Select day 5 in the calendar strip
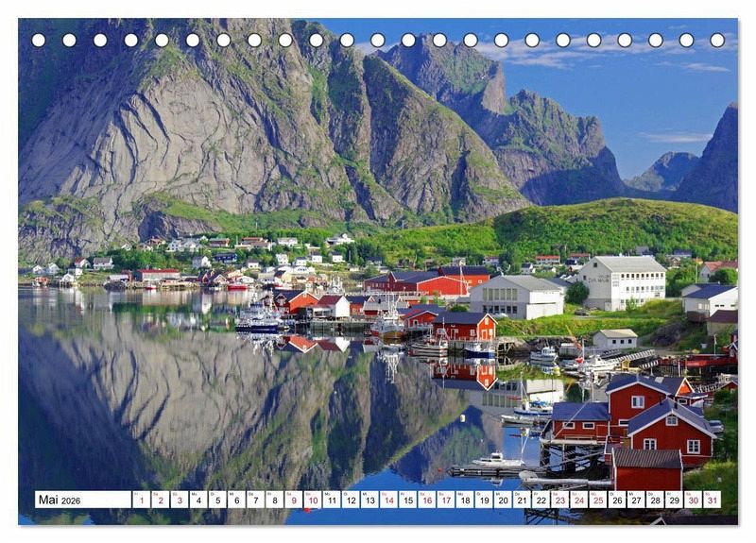 217,500
